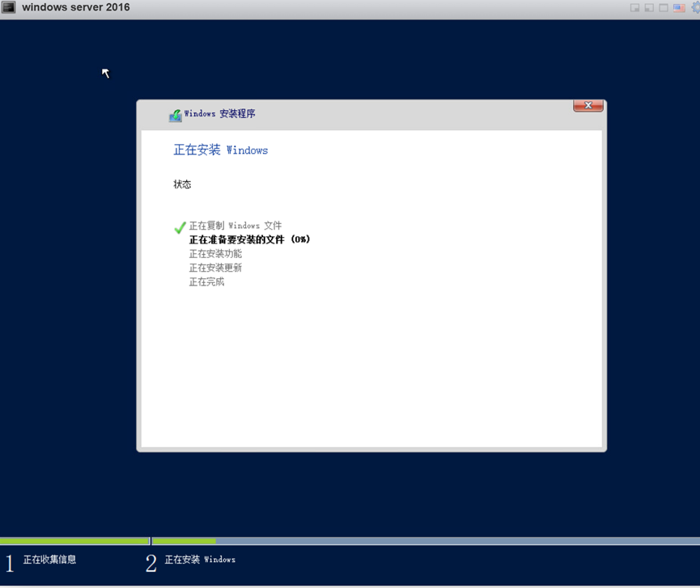Image resolution: width=700 pixels, height=588 pixels.
Task: Click the green checkmark beside copying Windows files
Action: pyautogui.click(x=180, y=227)
